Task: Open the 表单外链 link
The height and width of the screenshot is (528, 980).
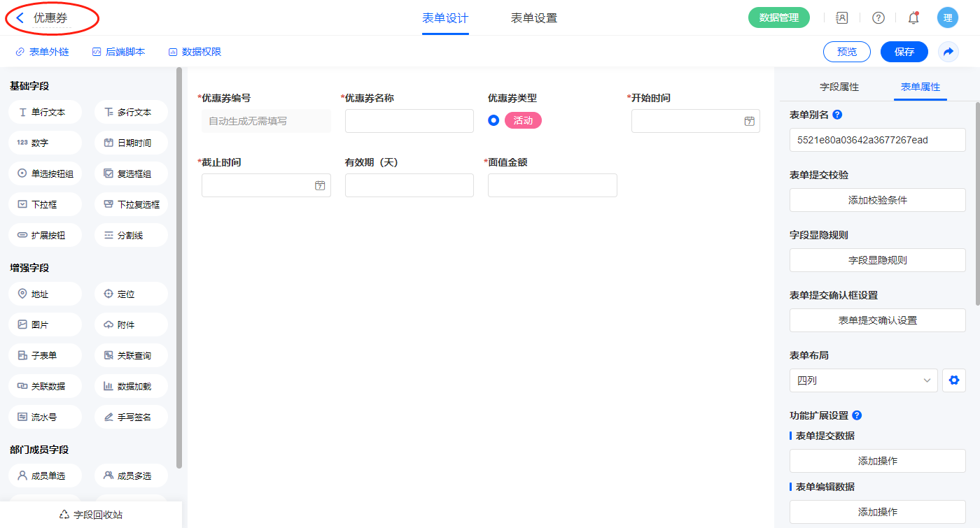Action: [x=42, y=52]
